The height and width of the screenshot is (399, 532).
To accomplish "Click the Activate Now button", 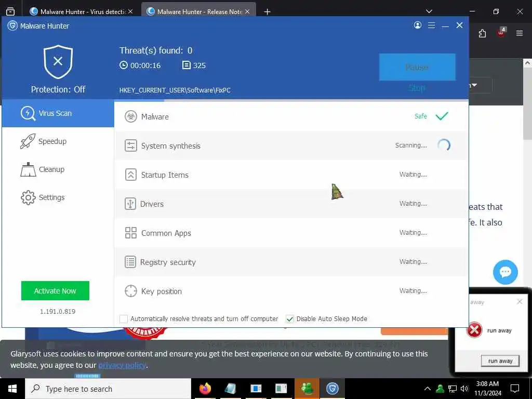I will [55, 291].
